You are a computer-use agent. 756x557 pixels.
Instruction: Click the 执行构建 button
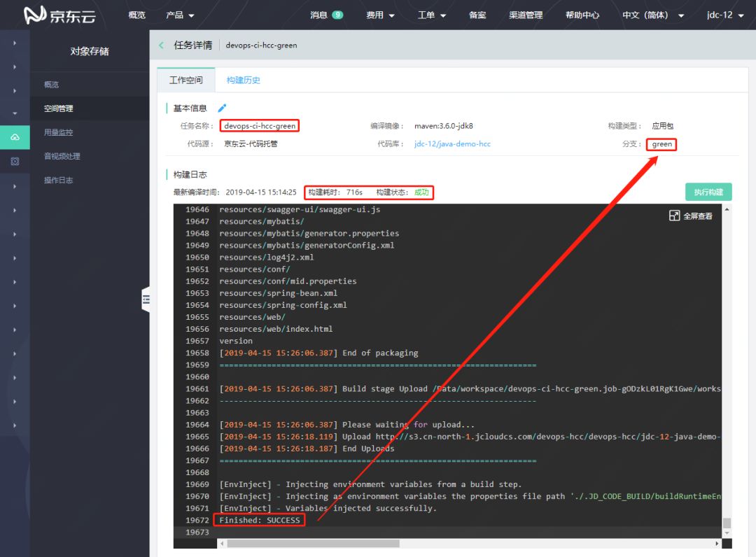[708, 192]
